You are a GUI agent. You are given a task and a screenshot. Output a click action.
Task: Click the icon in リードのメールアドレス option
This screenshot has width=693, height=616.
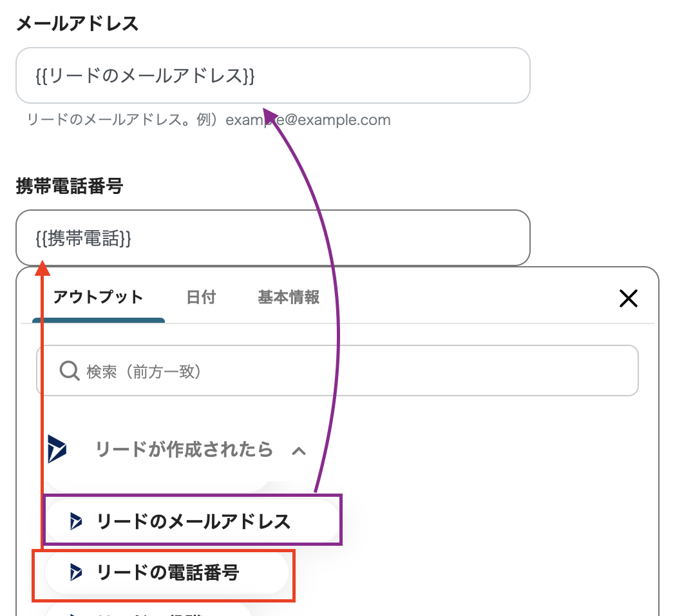click(77, 521)
